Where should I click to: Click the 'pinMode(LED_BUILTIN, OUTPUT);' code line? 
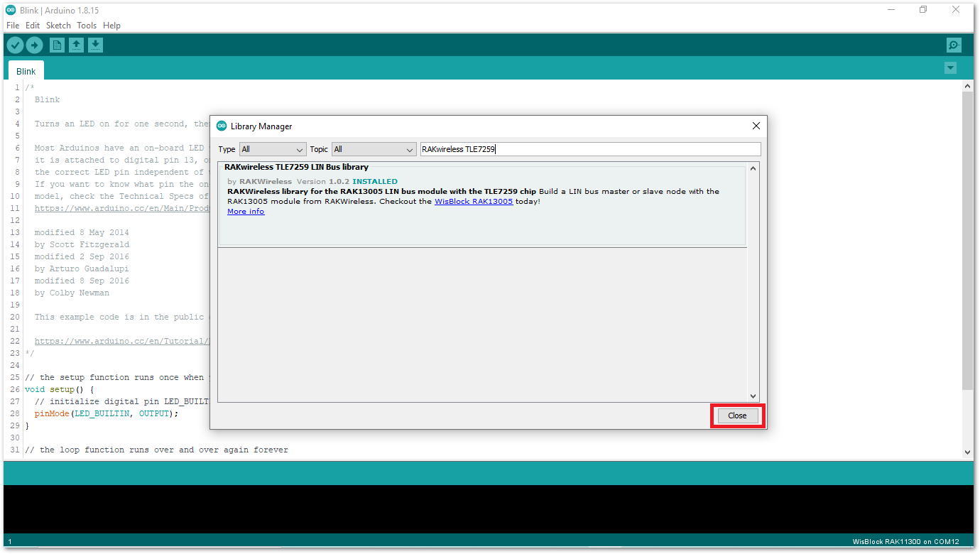coord(107,413)
